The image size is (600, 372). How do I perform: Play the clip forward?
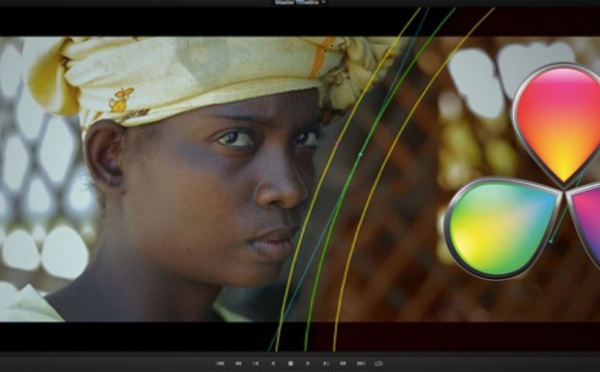click(308, 363)
